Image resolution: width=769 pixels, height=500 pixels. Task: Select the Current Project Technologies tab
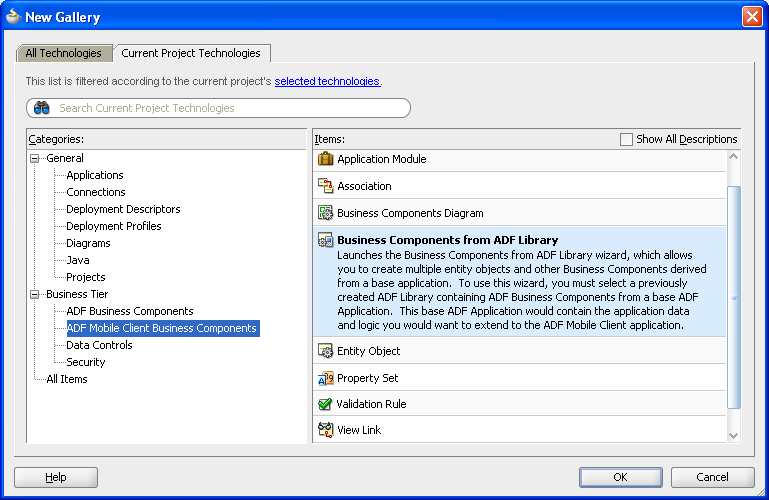tap(191, 53)
